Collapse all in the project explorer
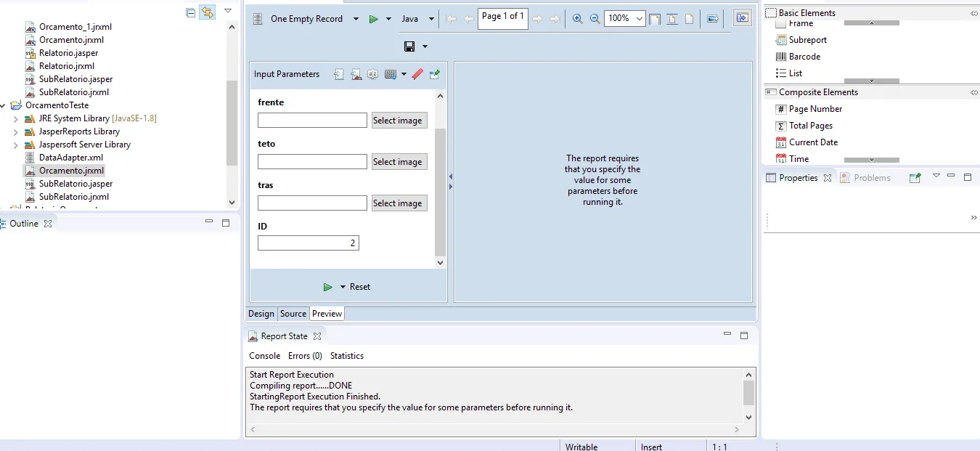 click(190, 12)
